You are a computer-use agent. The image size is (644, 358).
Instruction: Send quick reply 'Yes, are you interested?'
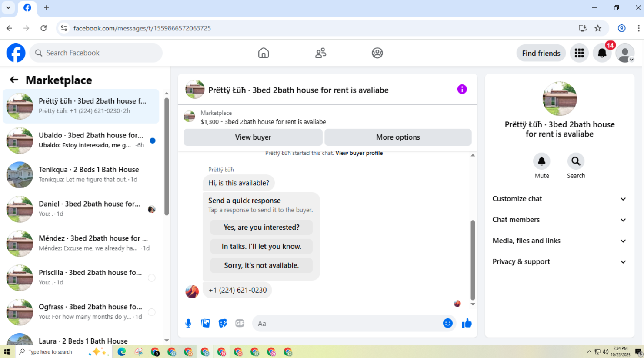[x=261, y=227]
